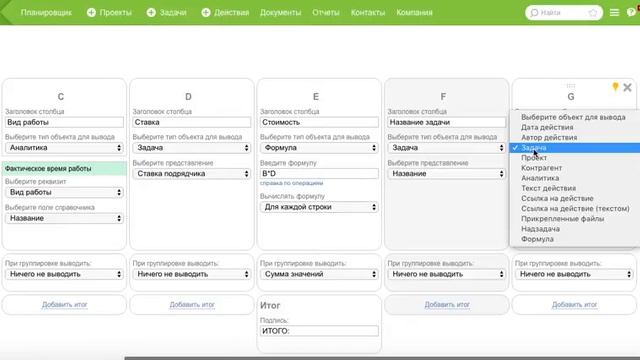Click column D header field Ставка
The width and height of the screenshot is (640, 360).
click(x=191, y=122)
